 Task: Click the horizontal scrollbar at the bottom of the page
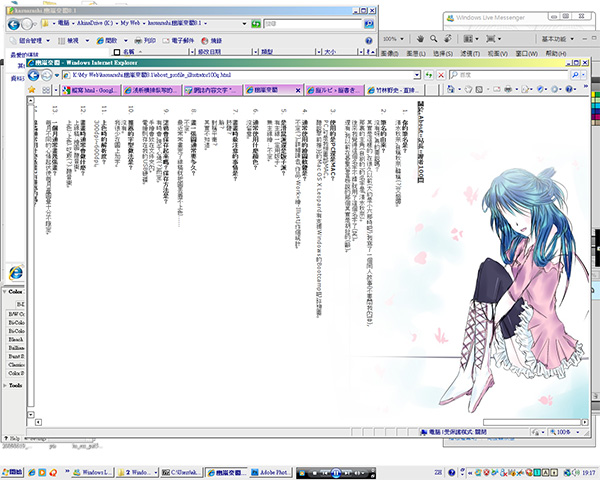click(x=532, y=422)
